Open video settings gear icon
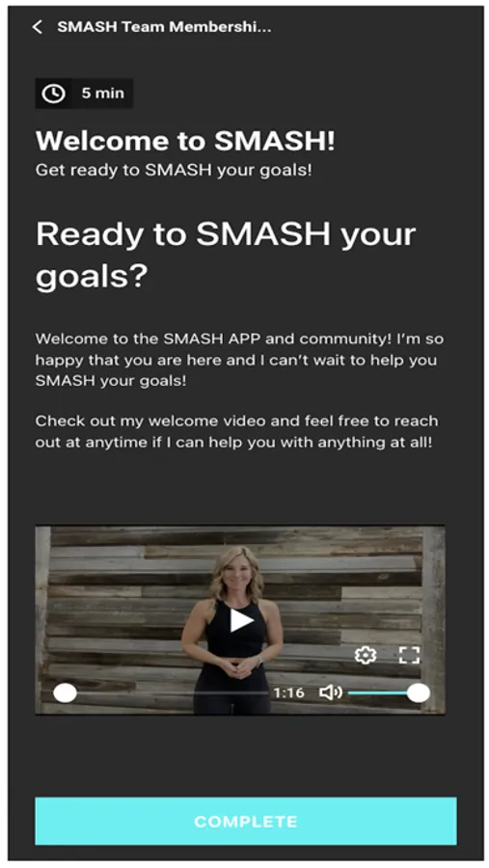The width and height of the screenshot is (489, 868). tap(365, 656)
